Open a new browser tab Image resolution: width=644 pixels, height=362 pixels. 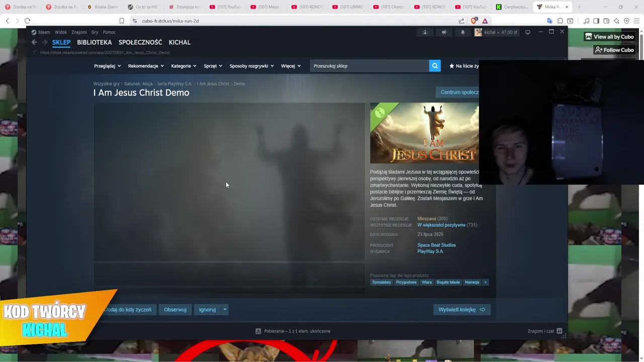[579, 7]
